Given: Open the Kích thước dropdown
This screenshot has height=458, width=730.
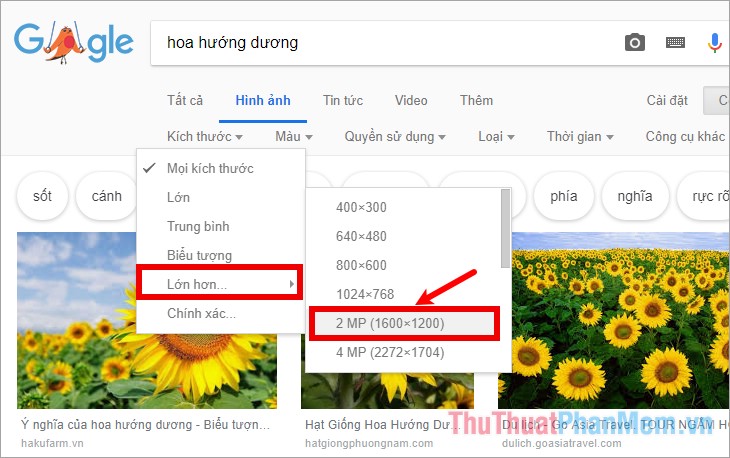Looking at the screenshot, I should (205, 136).
